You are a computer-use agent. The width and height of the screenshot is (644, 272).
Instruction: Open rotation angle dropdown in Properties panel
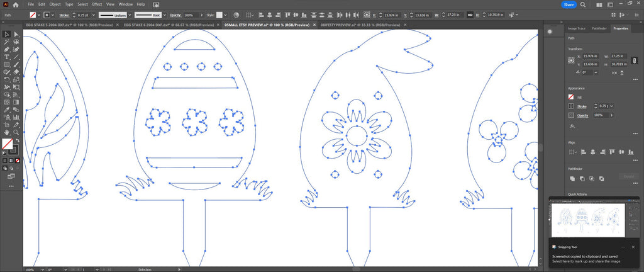tap(596, 72)
